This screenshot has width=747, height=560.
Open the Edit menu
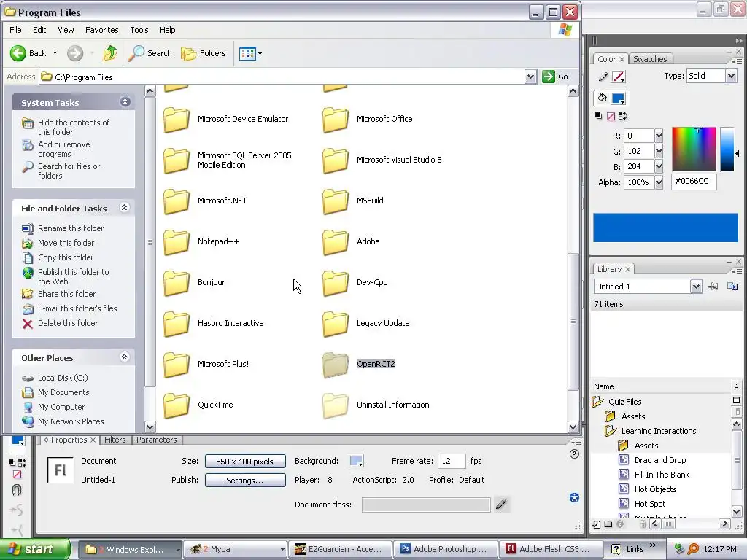[x=39, y=30]
